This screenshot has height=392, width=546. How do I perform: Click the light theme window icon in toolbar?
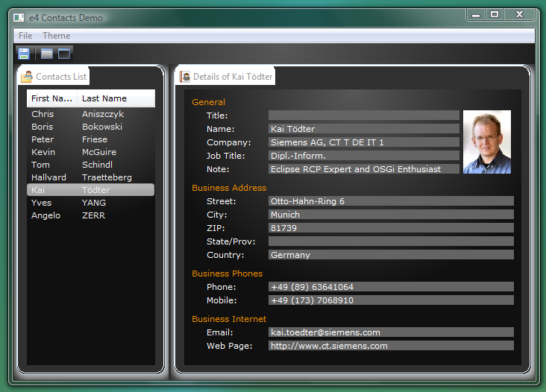[47, 54]
